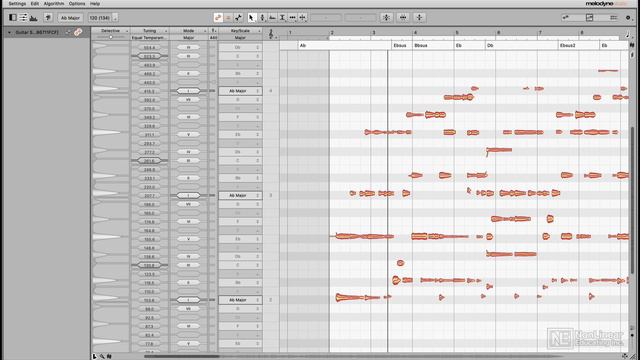Viewport: 640px width, 360px height.
Task: Click bar 4 in the time ruler
Action: (416, 32)
